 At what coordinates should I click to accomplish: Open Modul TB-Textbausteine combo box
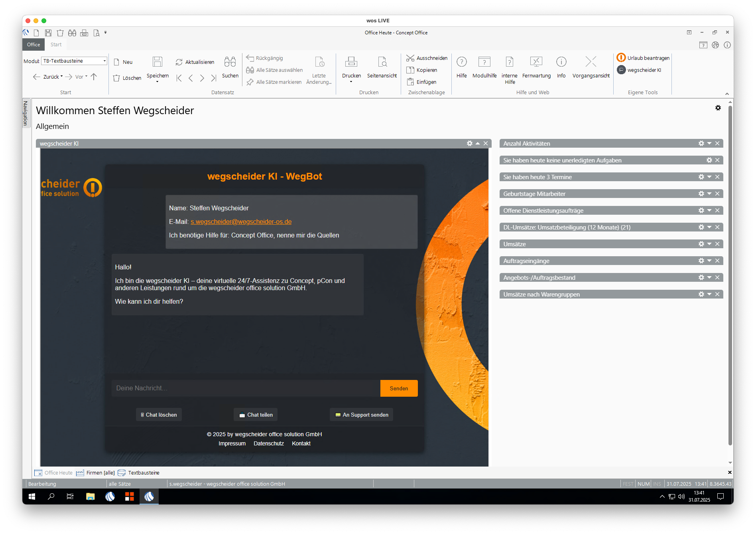pyautogui.click(x=75, y=61)
